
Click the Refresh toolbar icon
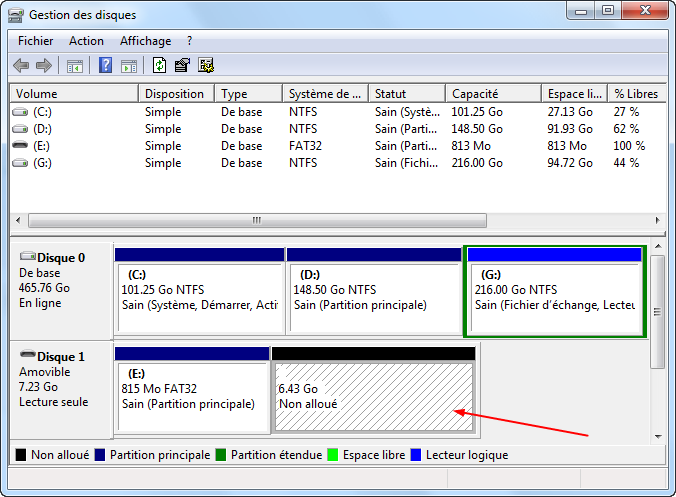click(x=160, y=66)
